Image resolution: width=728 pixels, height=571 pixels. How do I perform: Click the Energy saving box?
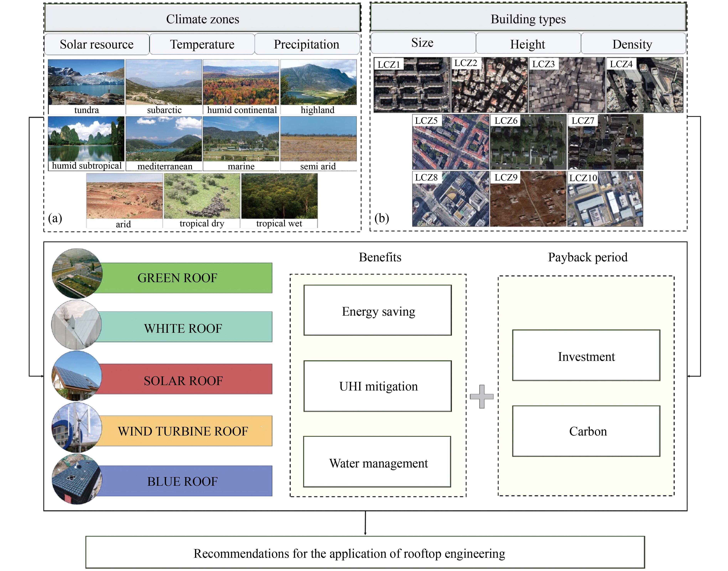pyautogui.click(x=378, y=310)
